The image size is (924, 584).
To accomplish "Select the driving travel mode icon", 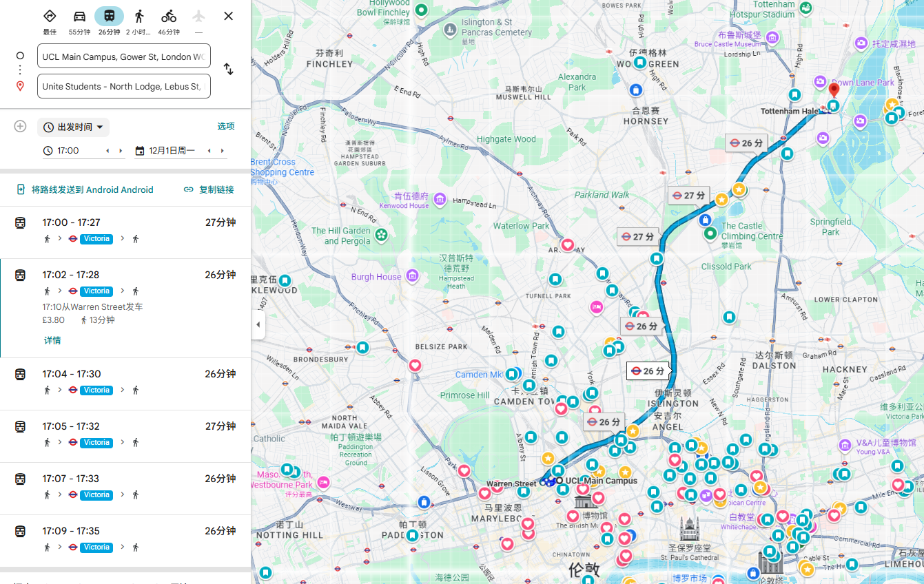I will [x=79, y=17].
